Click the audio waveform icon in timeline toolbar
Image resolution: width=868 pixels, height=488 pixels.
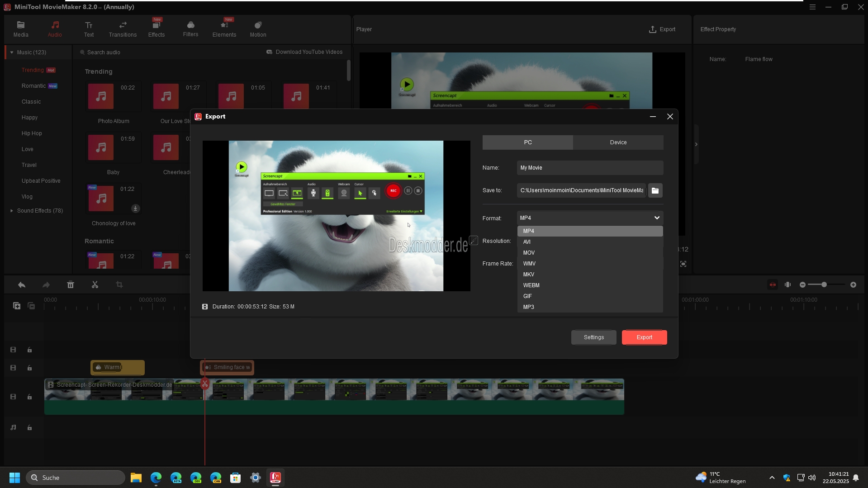tap(787, 285)
